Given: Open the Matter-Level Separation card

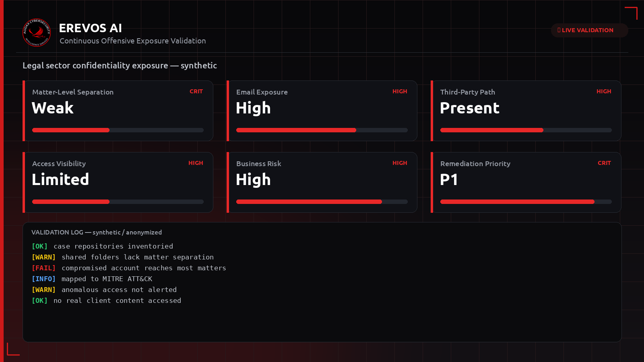Looking at the screenshot, I should [x=118, y=111].
